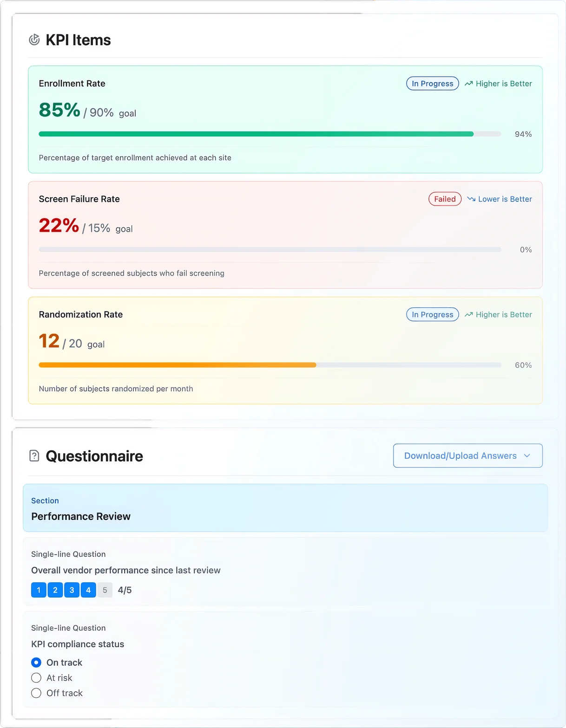Click the Higher is Better arrow for Randomization Rate
Screen dimensions: 566x728
(469, 314)
